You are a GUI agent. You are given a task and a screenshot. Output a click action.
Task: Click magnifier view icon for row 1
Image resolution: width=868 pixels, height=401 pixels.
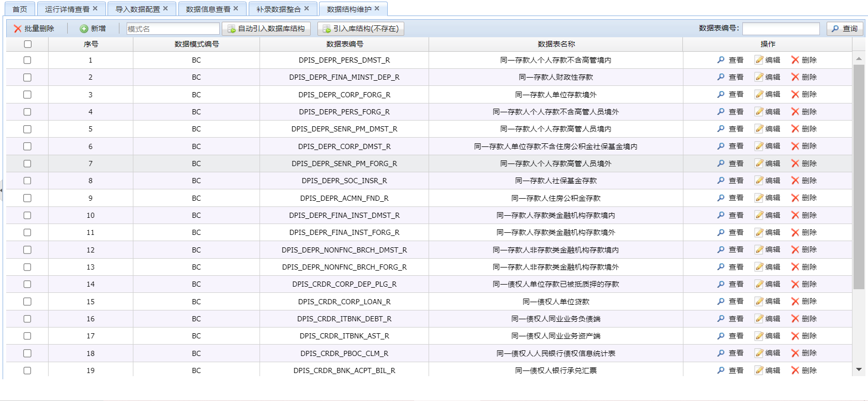click(x=721, y=60)
